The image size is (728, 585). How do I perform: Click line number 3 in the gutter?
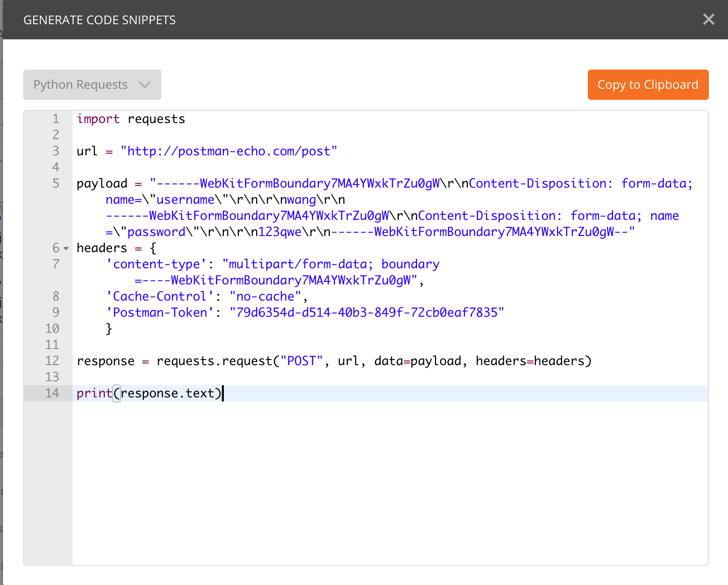point(55,151)
